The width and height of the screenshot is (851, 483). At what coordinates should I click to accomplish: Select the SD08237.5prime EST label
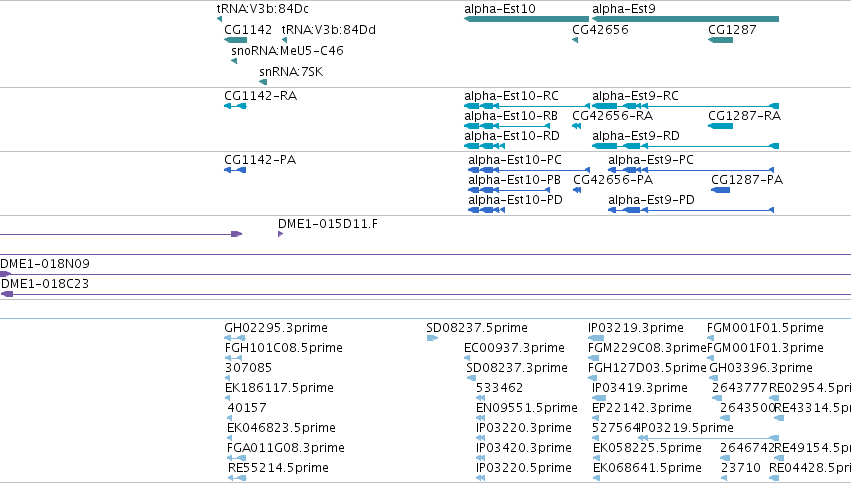[x=477, y=328]
